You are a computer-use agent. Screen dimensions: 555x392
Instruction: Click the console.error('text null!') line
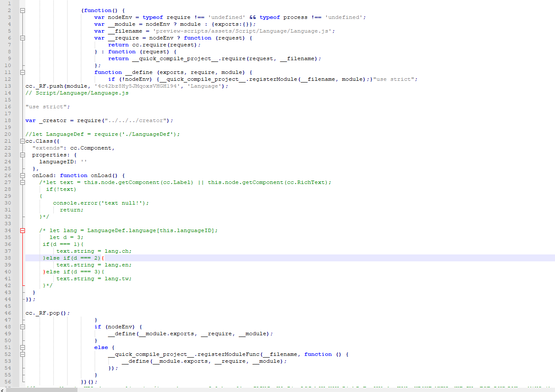click(101, 203)
